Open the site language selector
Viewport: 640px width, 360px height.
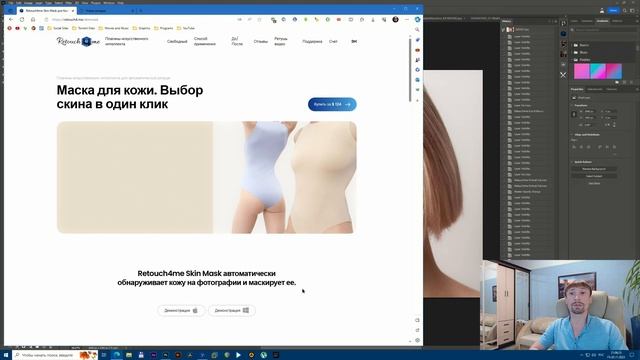(354, 41)
